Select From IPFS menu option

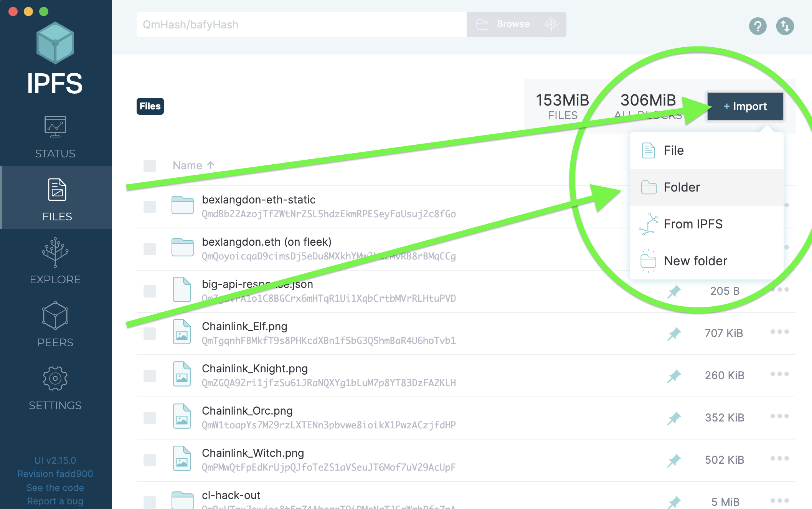(693, 224)
